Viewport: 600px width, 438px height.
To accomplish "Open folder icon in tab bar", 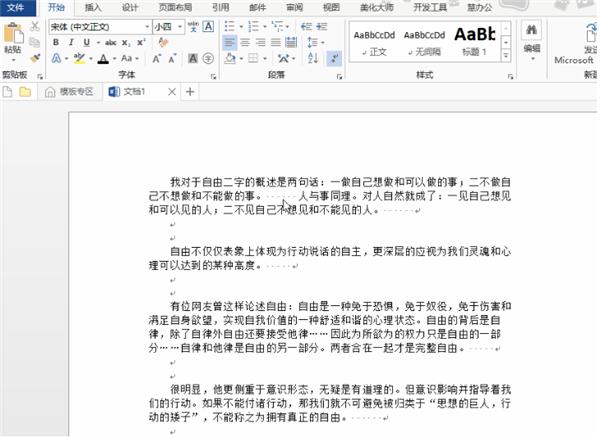I will [25, 92].
